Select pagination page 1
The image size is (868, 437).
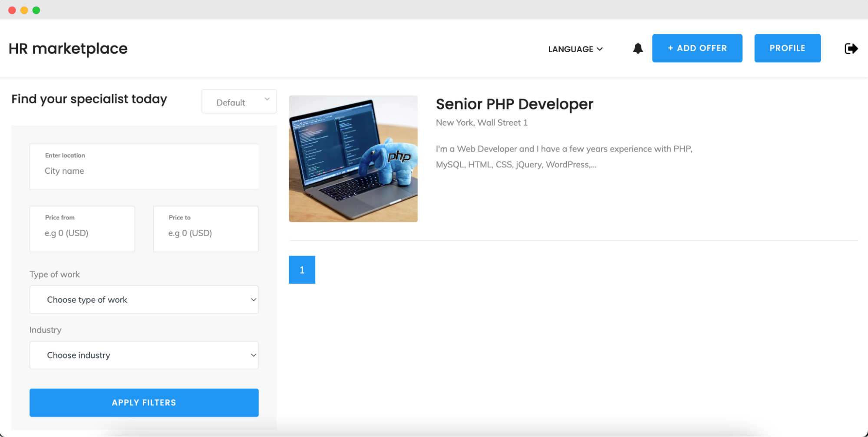(302, 270)
